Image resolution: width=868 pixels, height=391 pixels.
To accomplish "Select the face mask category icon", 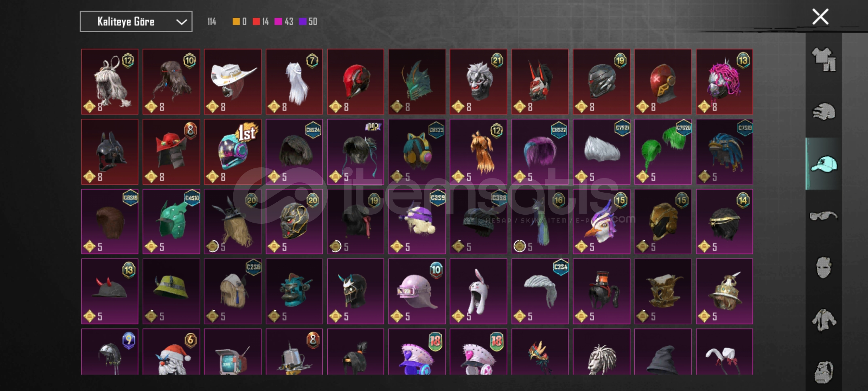I will tap(824, 268).
